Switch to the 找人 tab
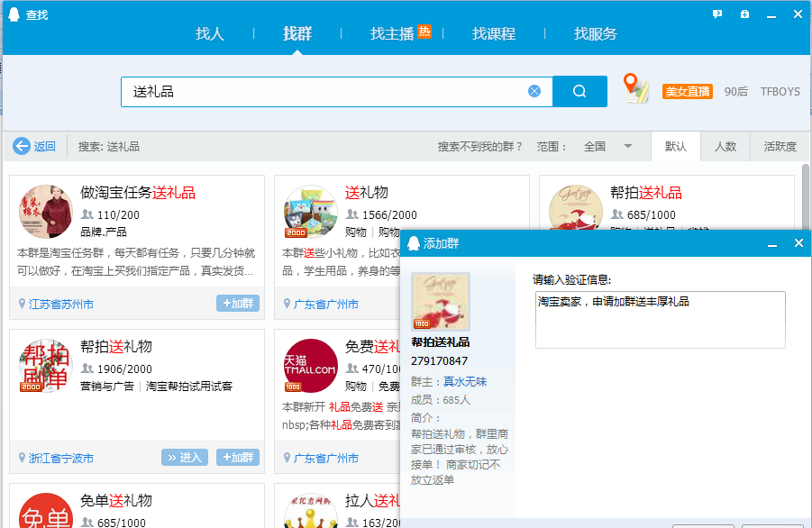Viewport: 812px width, 528px height. tap(209, 33)
